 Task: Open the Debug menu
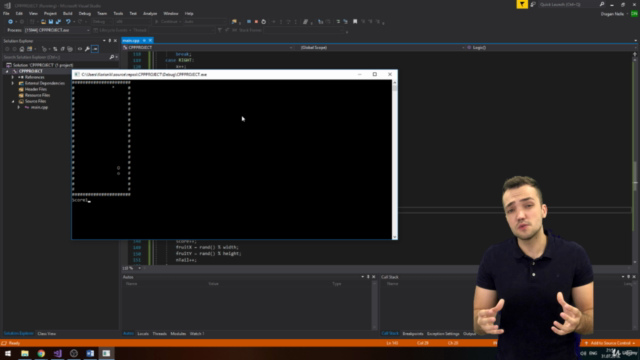tap(84, 13)
